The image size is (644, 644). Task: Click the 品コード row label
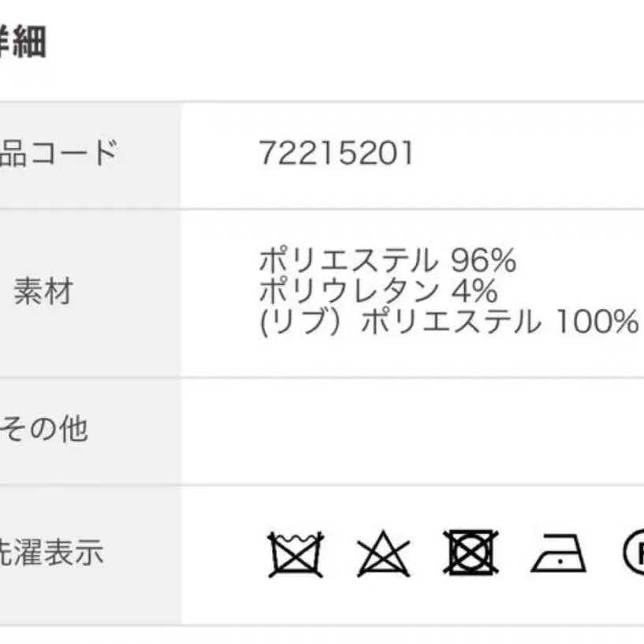tap(58, 153)
